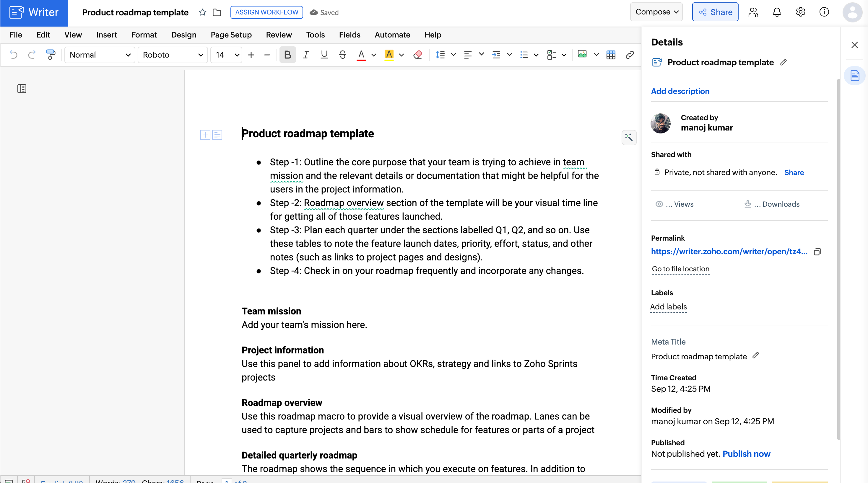Screen dimensions: 868x483
Task: Click the checklist icon
Action: [x=552, y=55]
